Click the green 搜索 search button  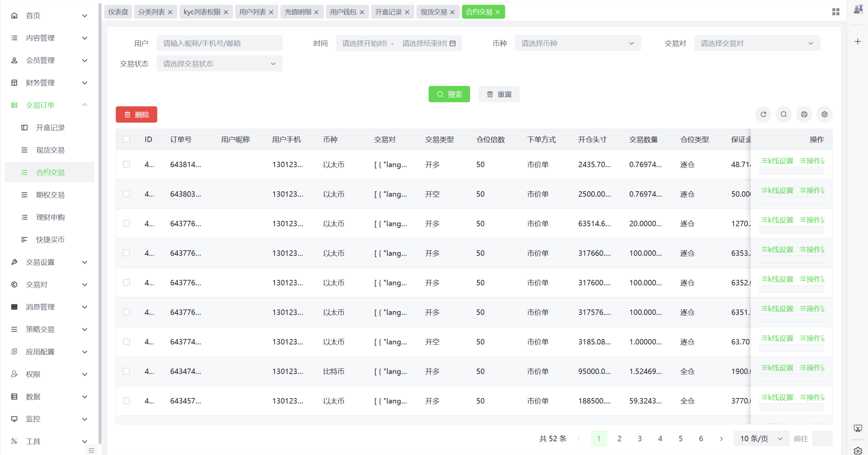click(449, 94)
